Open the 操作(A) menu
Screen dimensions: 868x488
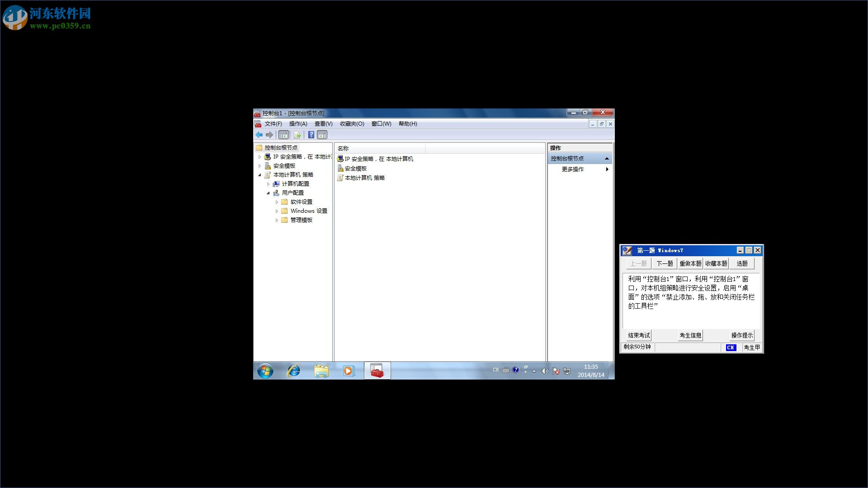pyautogui.click(x=298, y=124)
